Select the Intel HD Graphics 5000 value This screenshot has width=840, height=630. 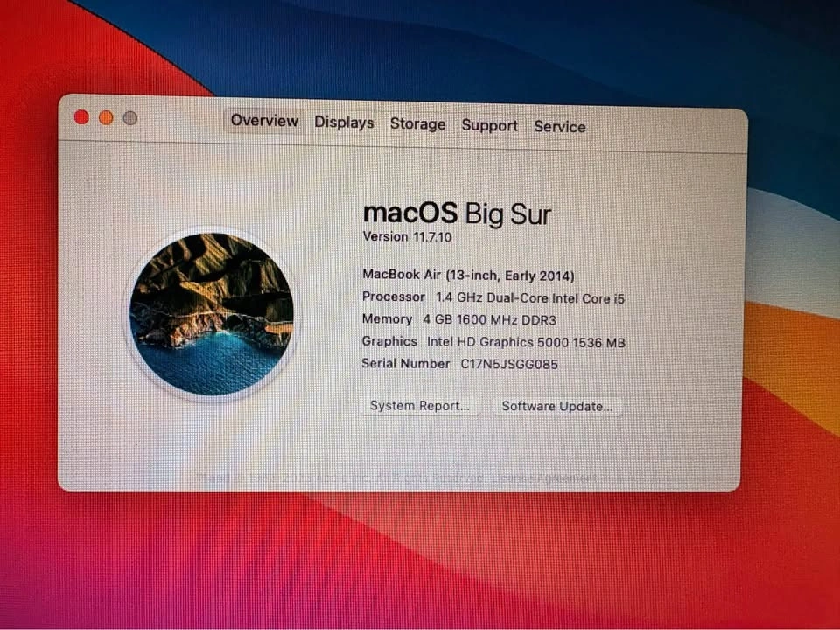click(526, 342)
